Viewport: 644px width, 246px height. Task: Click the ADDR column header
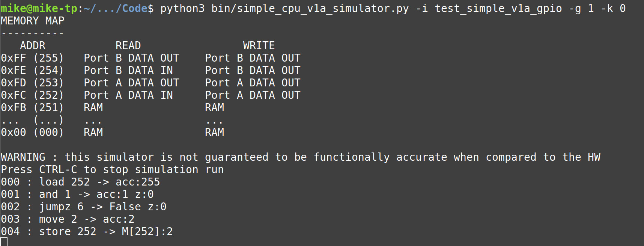point(33,45)
